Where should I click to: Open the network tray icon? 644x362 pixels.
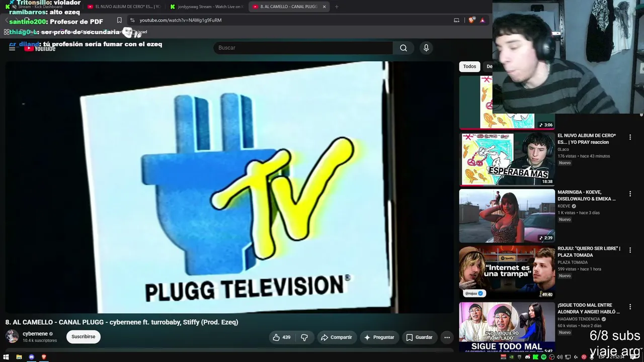pyautogui.click(x=568, y=357)
